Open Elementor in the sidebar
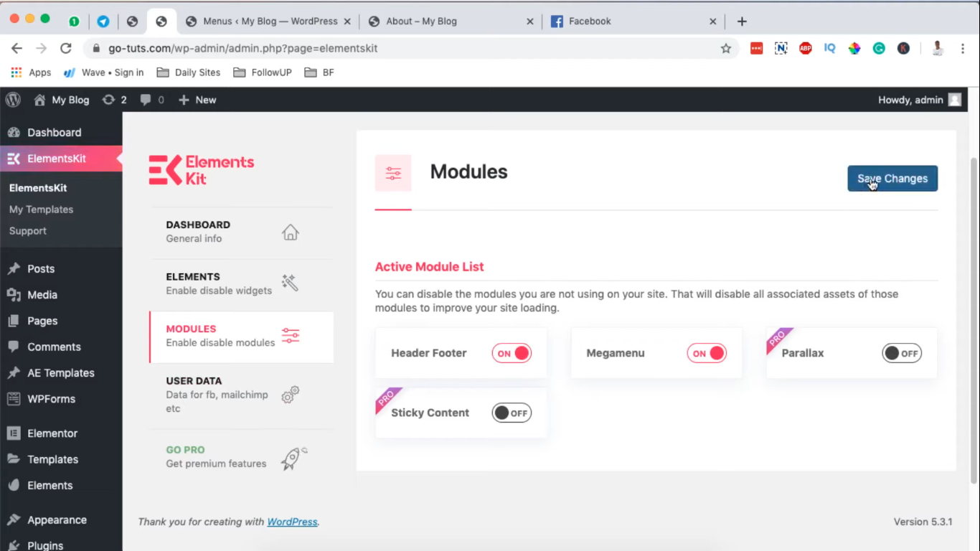Viewport: 980px width, 551px height. click(x=61, y=433)
